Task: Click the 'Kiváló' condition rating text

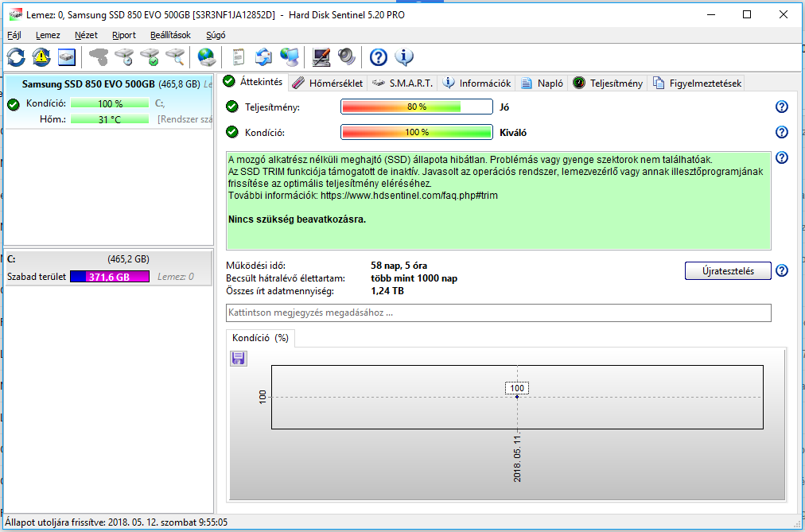Action: coord(513,133)
